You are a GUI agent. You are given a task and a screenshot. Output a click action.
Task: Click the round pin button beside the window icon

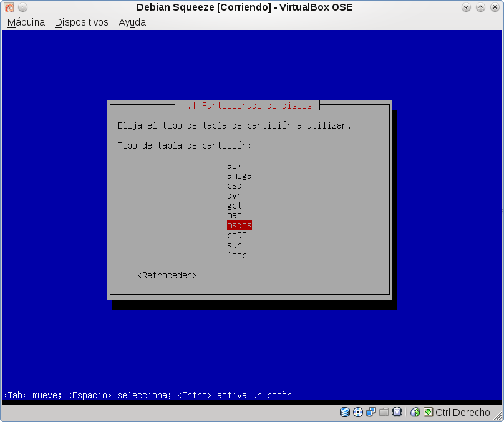(x=23, y=7)
